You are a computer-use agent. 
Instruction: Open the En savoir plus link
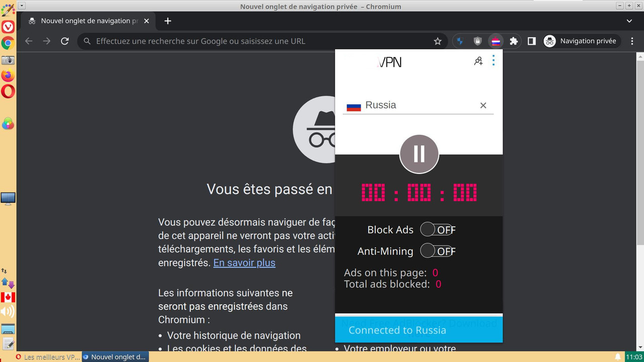click(245, 262)
